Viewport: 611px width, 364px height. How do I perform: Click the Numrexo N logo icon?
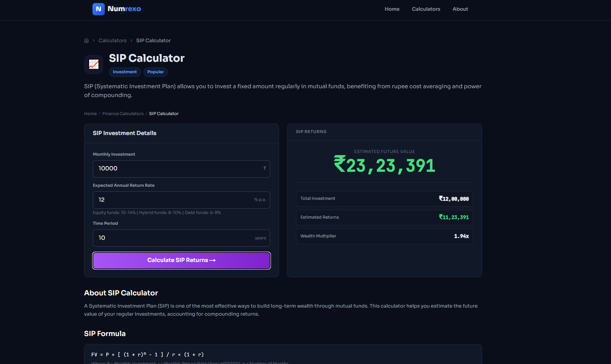[99, 9]
